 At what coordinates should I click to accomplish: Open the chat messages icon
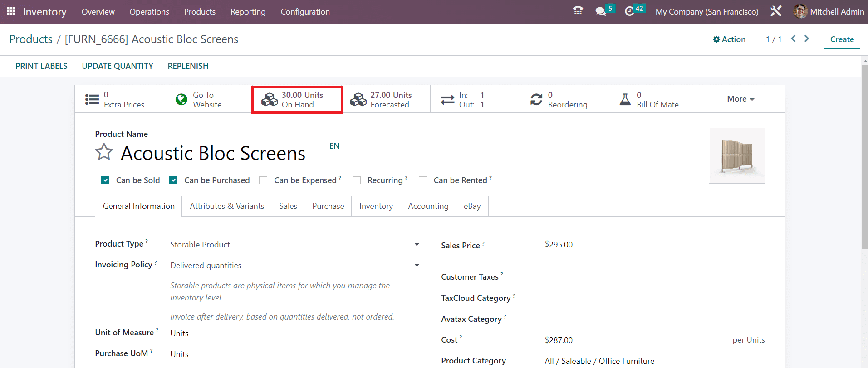coord(601,11)
